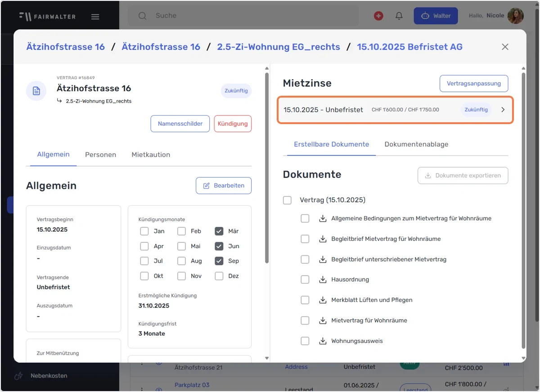
Task: Switch to the Personen tab
Action: [x=100, y=155]
